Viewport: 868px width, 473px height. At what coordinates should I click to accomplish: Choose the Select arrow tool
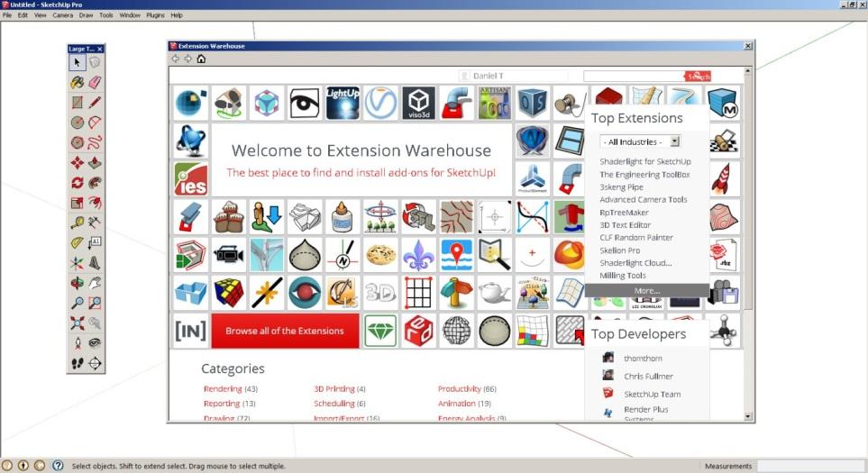77,62
